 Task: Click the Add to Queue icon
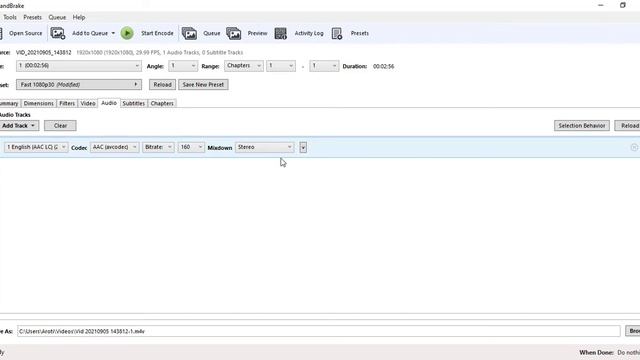point(58,33)
